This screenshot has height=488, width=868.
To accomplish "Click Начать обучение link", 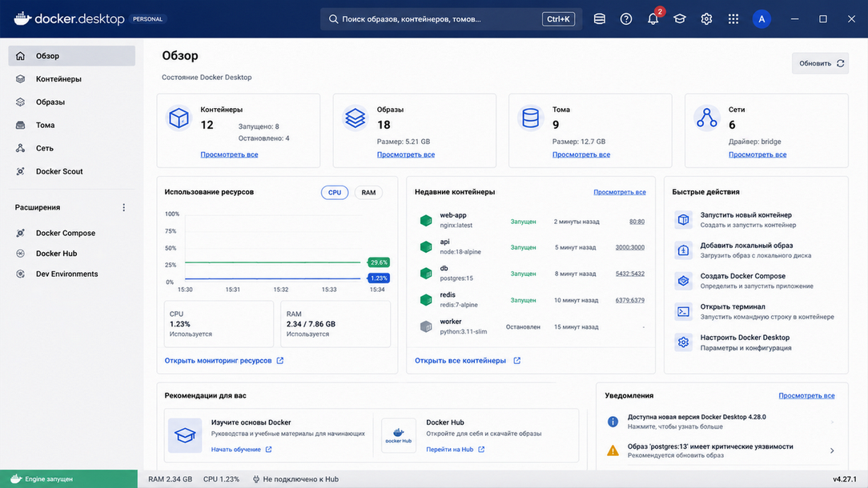I will (x=241, y=450).
